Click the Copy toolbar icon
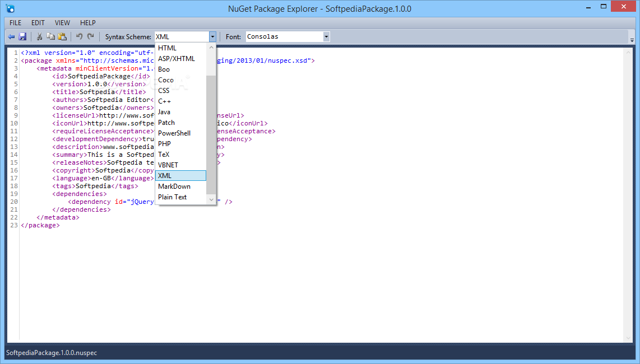Image resolution: width=640 pixels, height=364 pixels. click(x=50, y=37)
